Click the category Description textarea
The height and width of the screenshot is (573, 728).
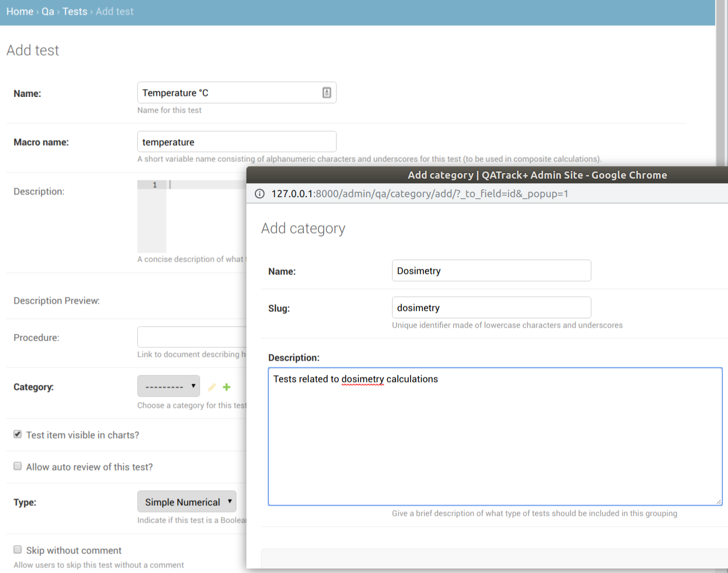[495, 437]
